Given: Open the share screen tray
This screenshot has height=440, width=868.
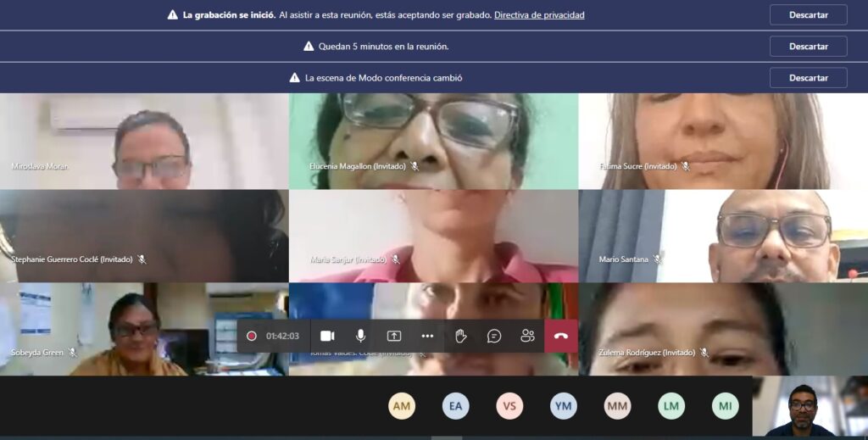Looking at the screenshot, I should click(x=393, y=336).
